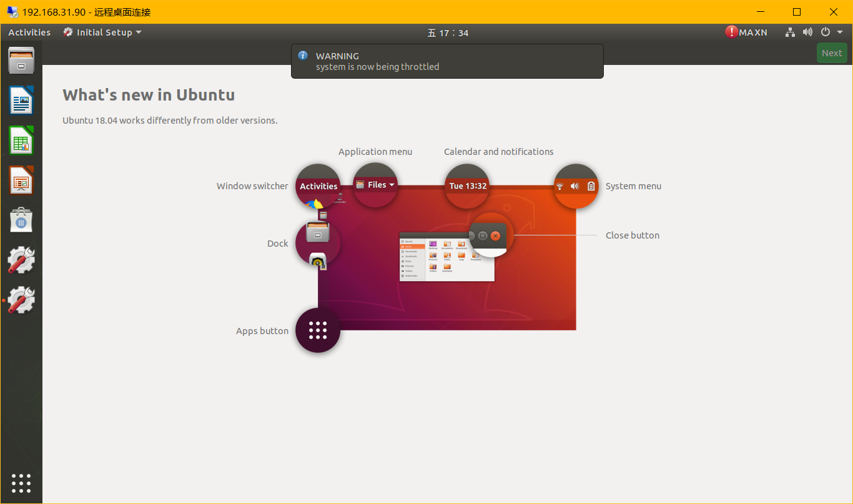Click the info icon on the WARNING banner
This screenshot has width=853, height=504.
[x=303, y=56]
